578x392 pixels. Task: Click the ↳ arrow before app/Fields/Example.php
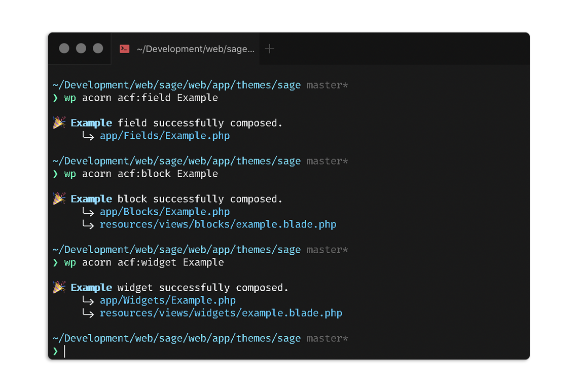[88, 135]
